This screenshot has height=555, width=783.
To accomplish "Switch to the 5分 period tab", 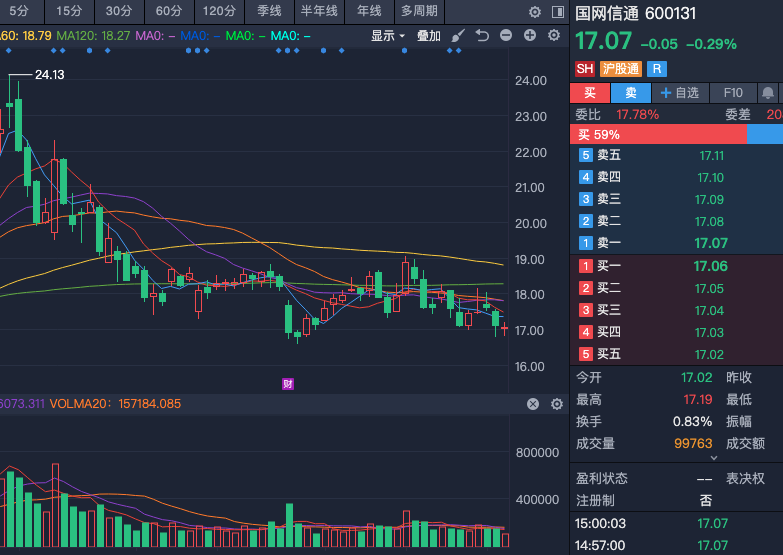I will (20, 11).
